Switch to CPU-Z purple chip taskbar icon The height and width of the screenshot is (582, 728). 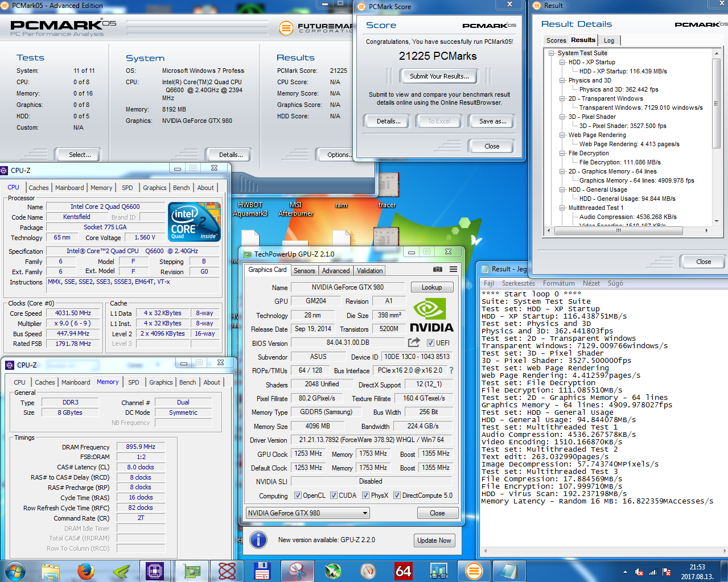click(155, 571)
